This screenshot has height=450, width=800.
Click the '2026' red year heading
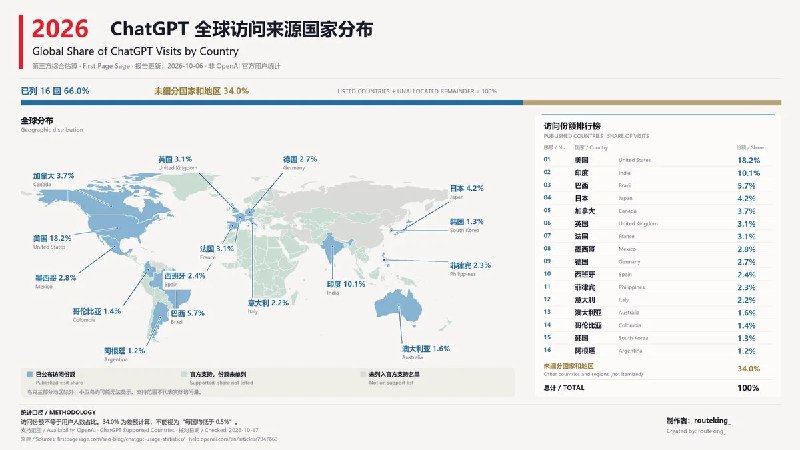click(60, 29)
